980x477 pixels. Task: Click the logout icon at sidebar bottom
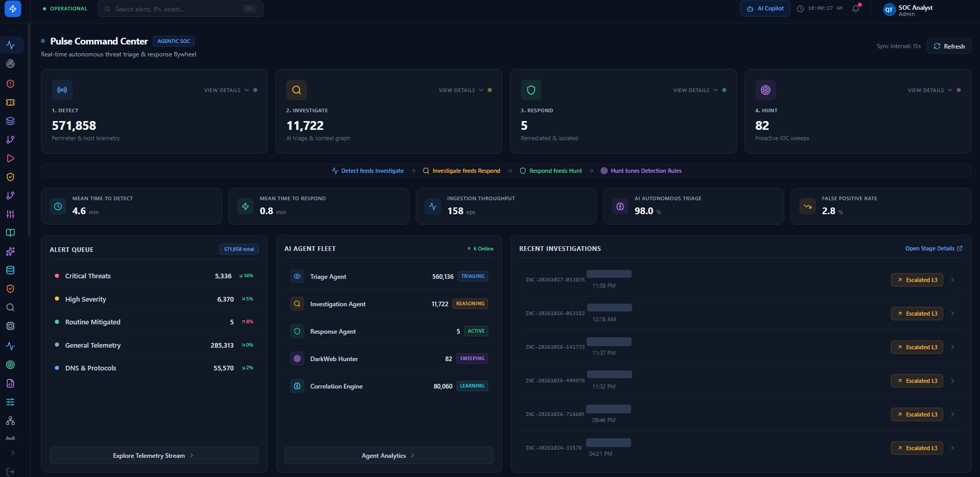[10, 471]
